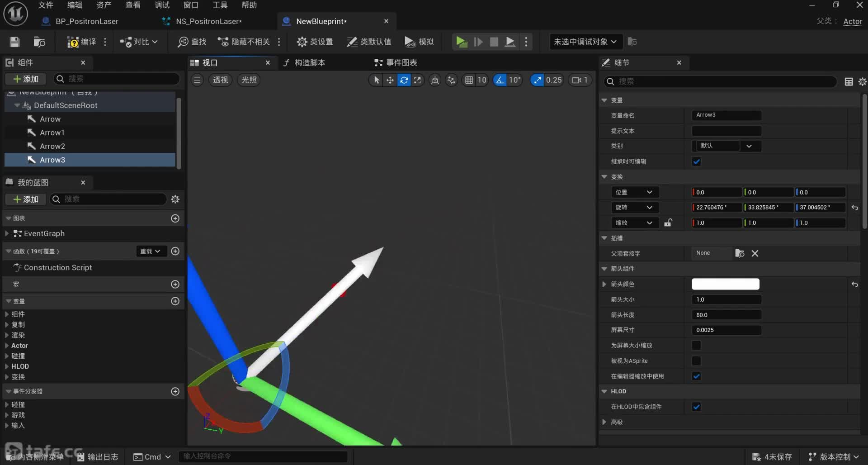Click the Save blueprint disk icon
Viewport: 868px width, 465px height.
click(14, 42)
